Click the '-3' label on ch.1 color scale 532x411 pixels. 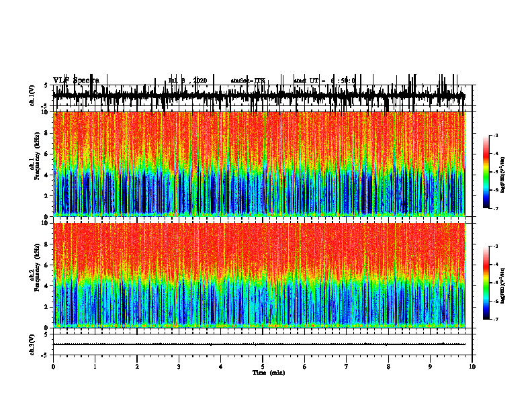[x=495, y=135]
